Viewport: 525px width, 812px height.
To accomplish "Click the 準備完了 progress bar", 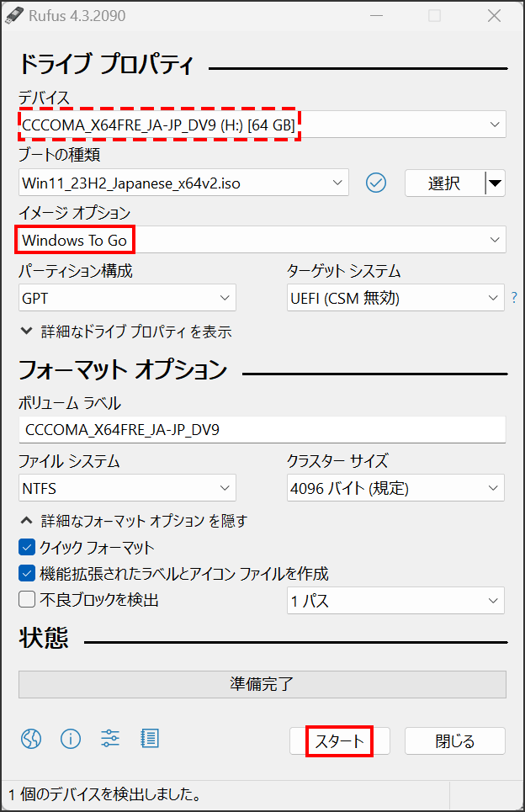I will coord(262,684).
